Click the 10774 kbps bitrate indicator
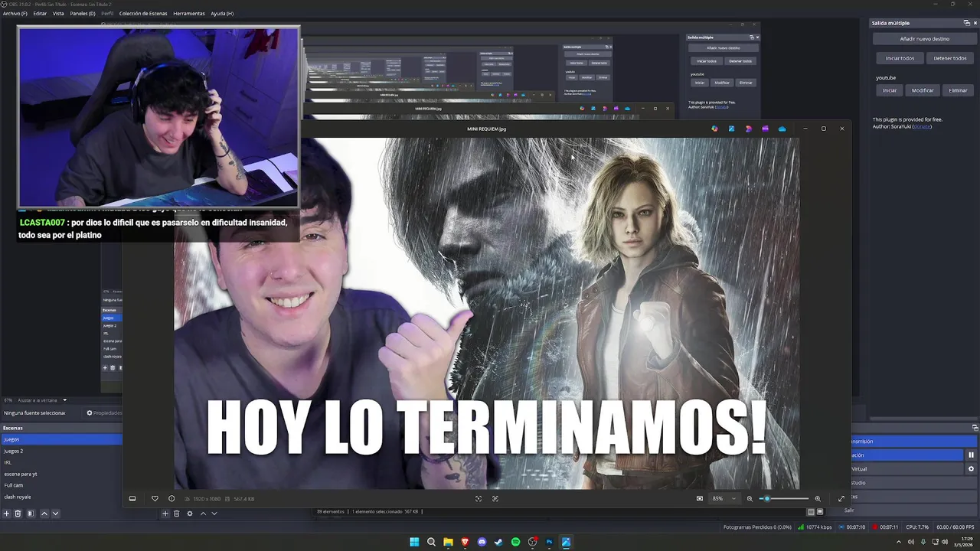 815,527
